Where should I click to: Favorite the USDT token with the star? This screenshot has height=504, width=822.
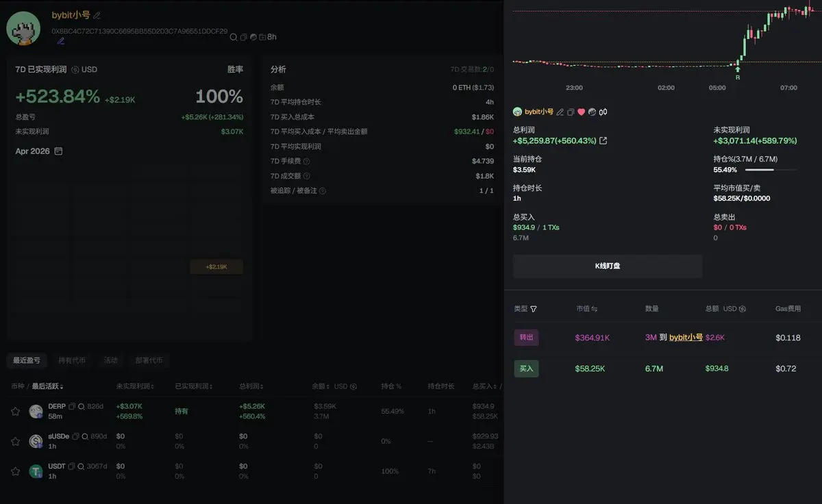[15, 472]
